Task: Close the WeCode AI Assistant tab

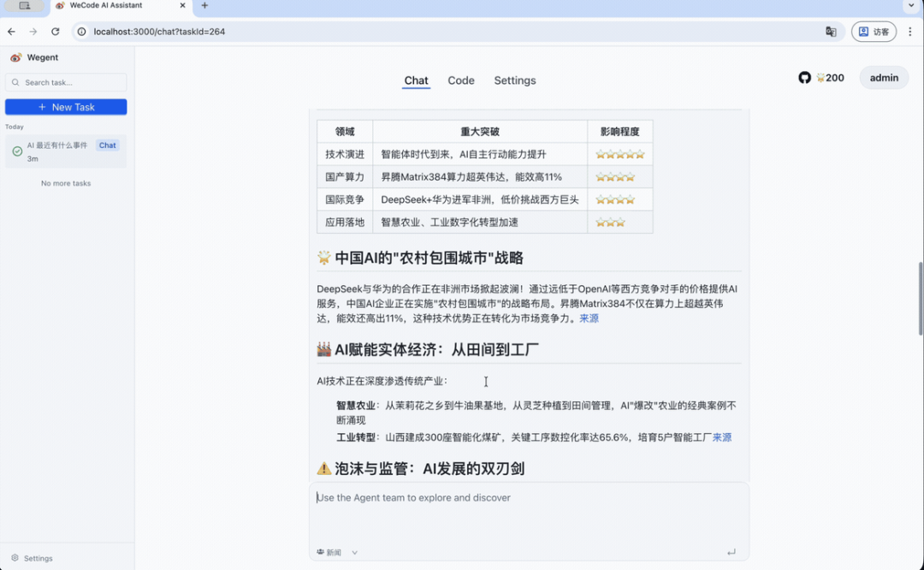Action: (x=182, y=5)
